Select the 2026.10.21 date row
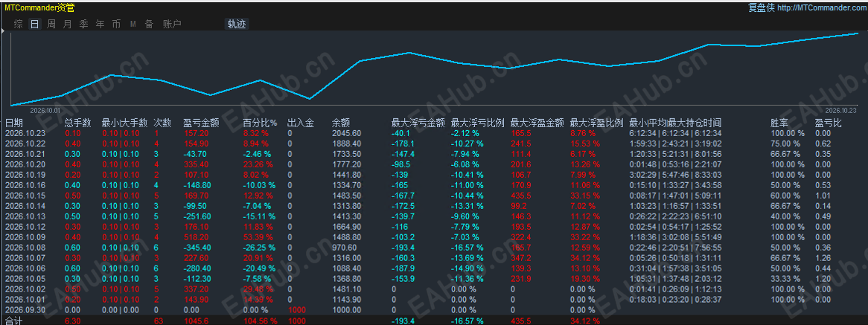This screenshot has width=868, height=325. coord(434,152)
